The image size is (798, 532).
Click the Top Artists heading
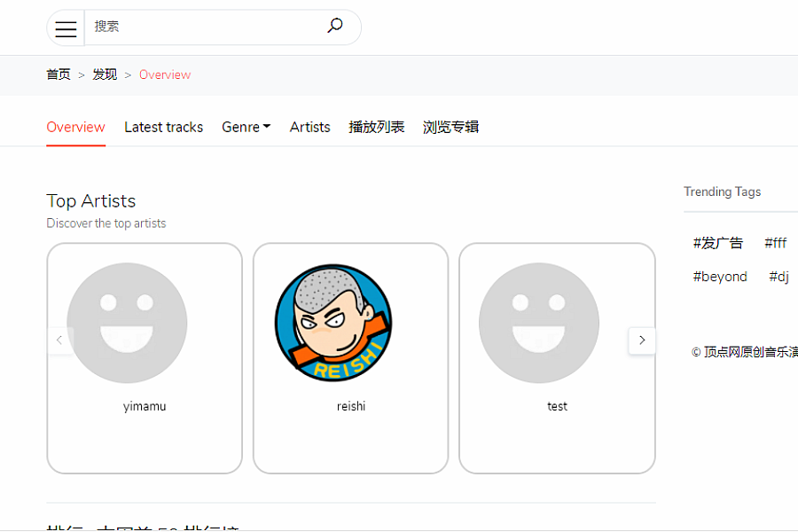point(91,201)
